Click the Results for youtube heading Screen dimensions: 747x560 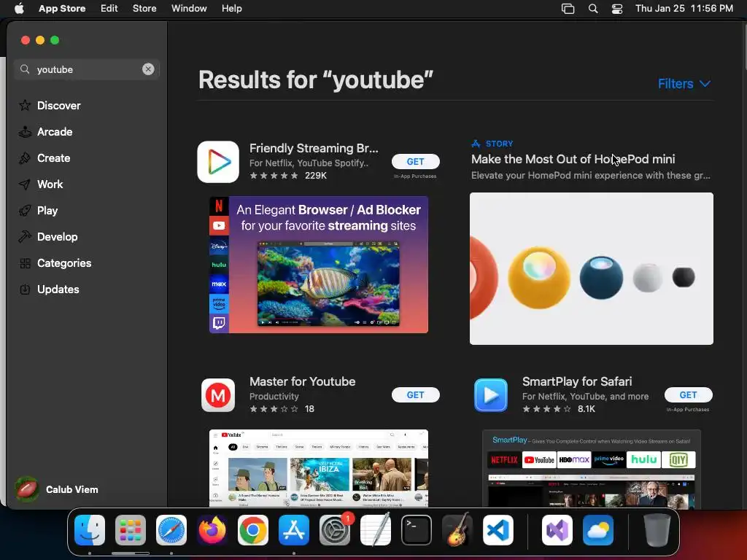click(316, 79)
